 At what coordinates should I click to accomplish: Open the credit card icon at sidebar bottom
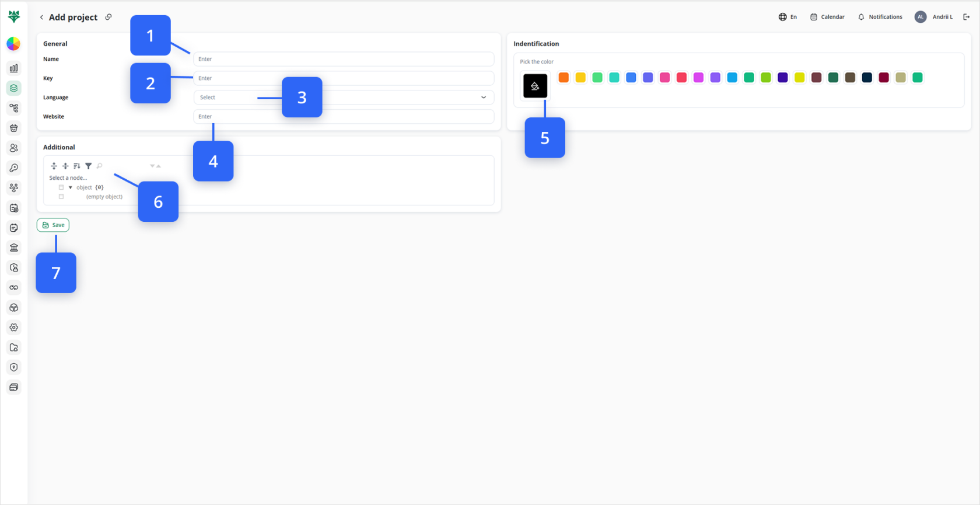(x=14, y=387)
